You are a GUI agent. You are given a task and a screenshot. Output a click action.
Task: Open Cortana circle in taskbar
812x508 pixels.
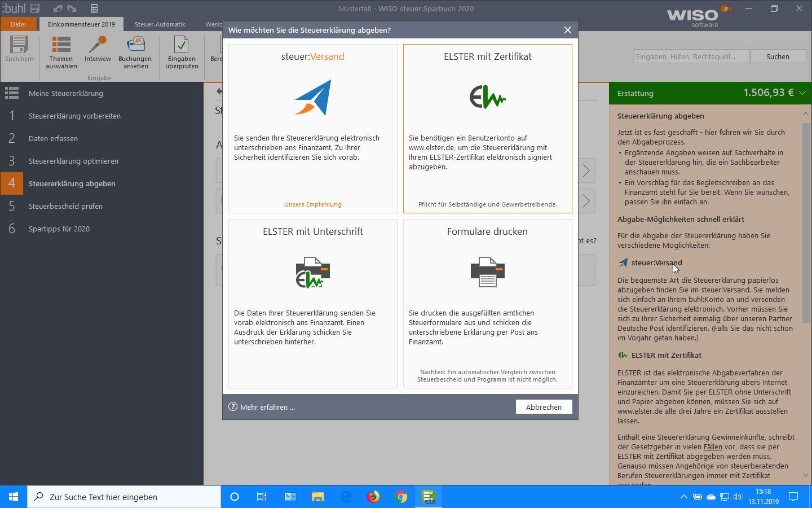click(x=235, y=497)
